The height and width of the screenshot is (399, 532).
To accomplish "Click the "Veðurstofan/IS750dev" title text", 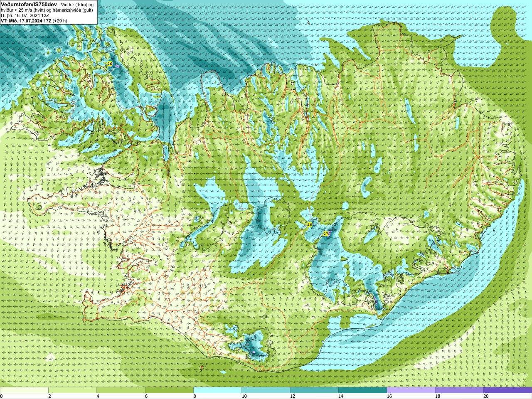I will [x=29, y=4].
